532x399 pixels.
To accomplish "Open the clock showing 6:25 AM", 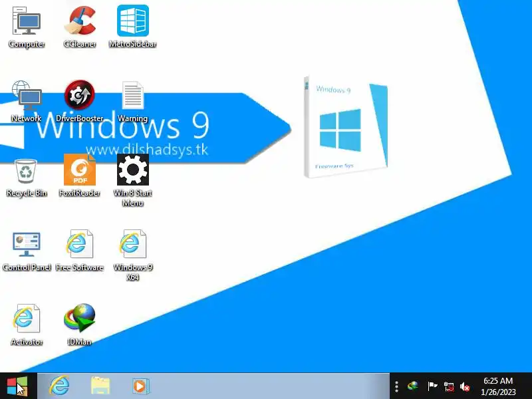I will tap(498, 386).
